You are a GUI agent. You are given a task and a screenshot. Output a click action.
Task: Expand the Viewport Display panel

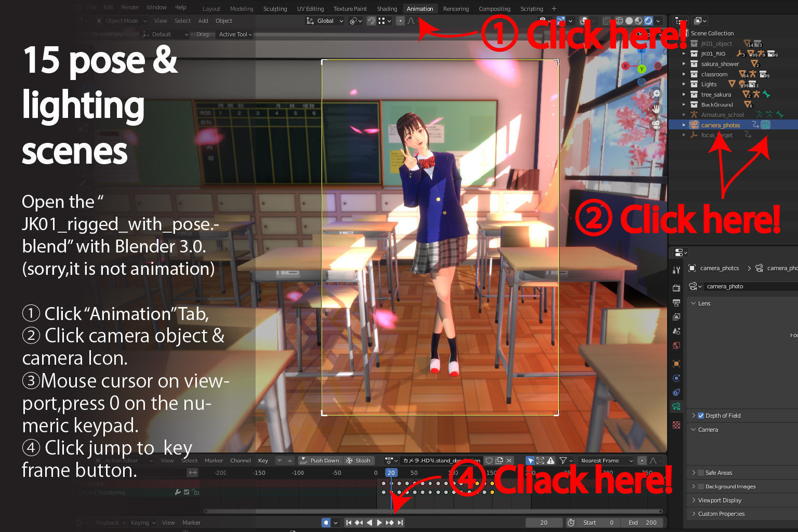click(693, 500)
